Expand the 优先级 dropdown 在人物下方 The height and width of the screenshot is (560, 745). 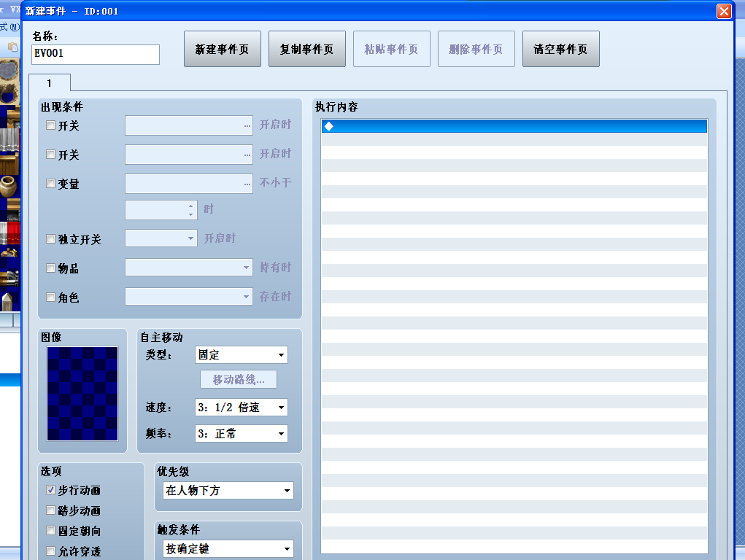228,490
